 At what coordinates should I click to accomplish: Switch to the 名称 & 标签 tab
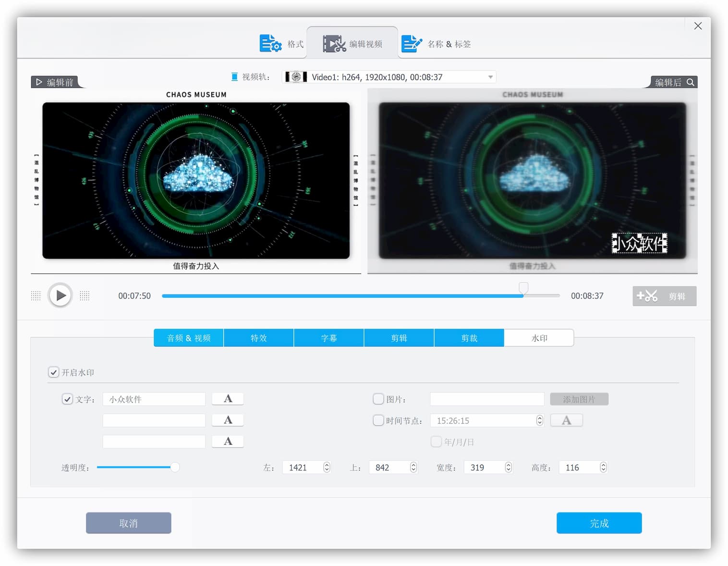(x=436, y=44)
